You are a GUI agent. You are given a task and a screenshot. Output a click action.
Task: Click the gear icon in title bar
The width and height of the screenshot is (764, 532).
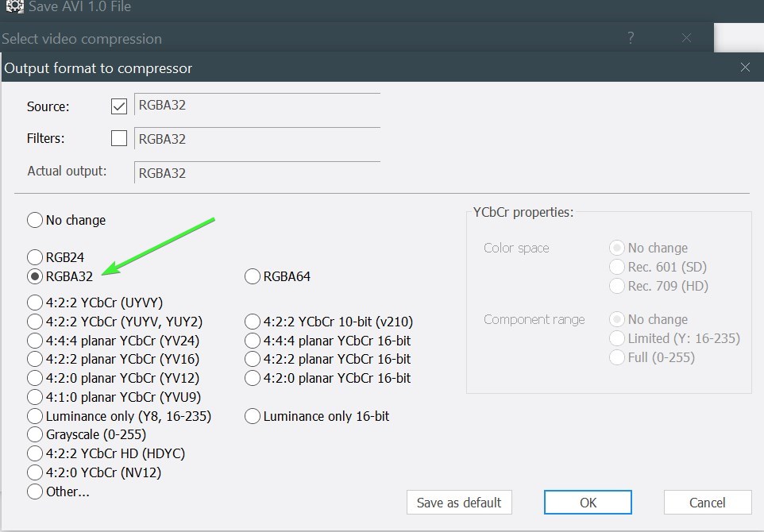(14, 7)
